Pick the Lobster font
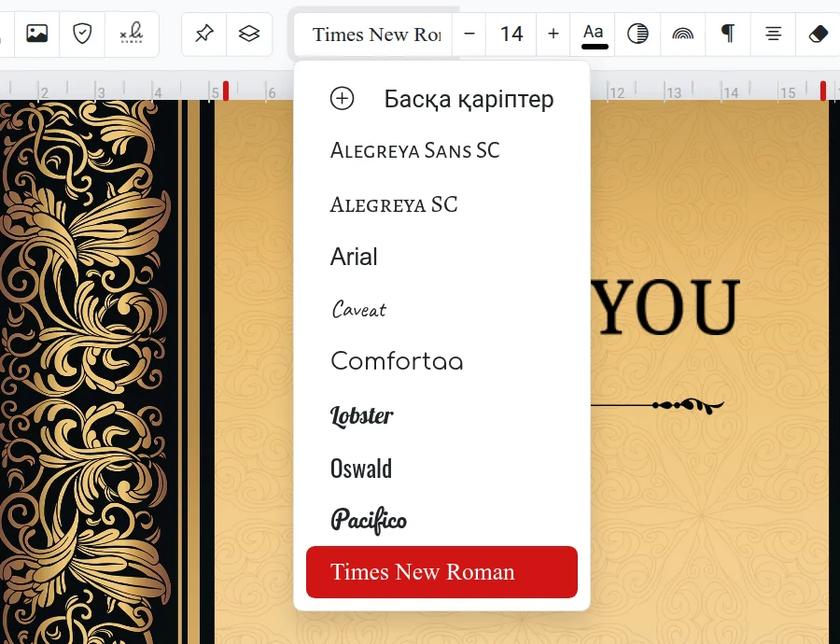The height and width of the screenshot is (644, 840). pyautogui.click(x=442, y=414)
